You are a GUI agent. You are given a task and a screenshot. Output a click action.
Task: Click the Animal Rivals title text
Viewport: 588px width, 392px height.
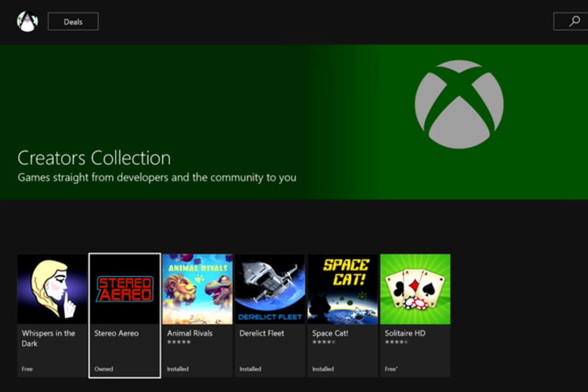(x=190, y=333)
